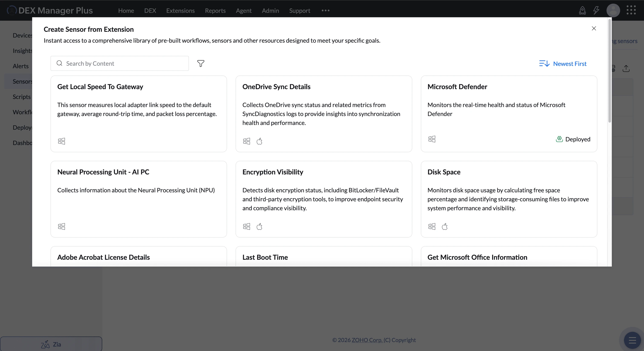Click the Deployed status icon on Microsoft Defender
This screenshot has height=351, width=644.
[x=559, y=139]
